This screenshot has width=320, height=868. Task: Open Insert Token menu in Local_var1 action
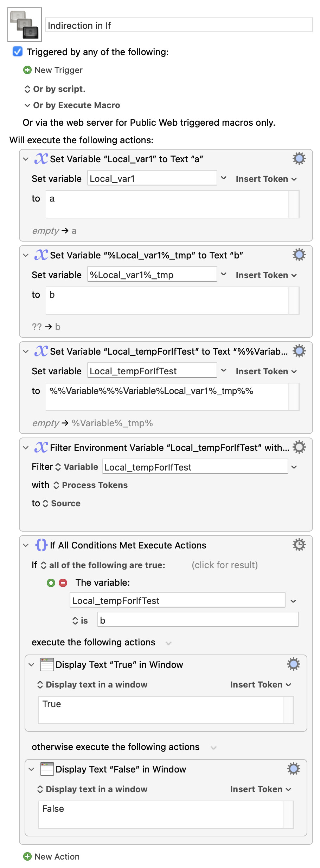[x=266, y=179]
